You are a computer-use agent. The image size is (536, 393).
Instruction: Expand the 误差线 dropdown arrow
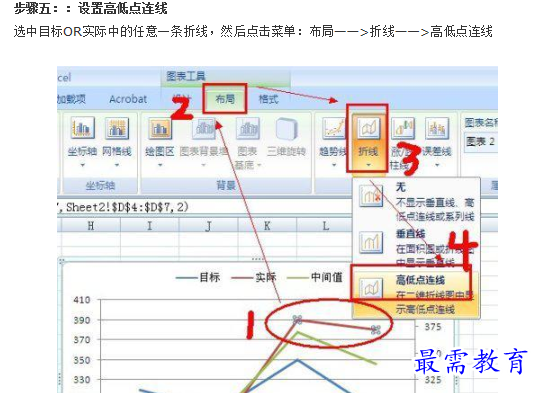(437, 165)
